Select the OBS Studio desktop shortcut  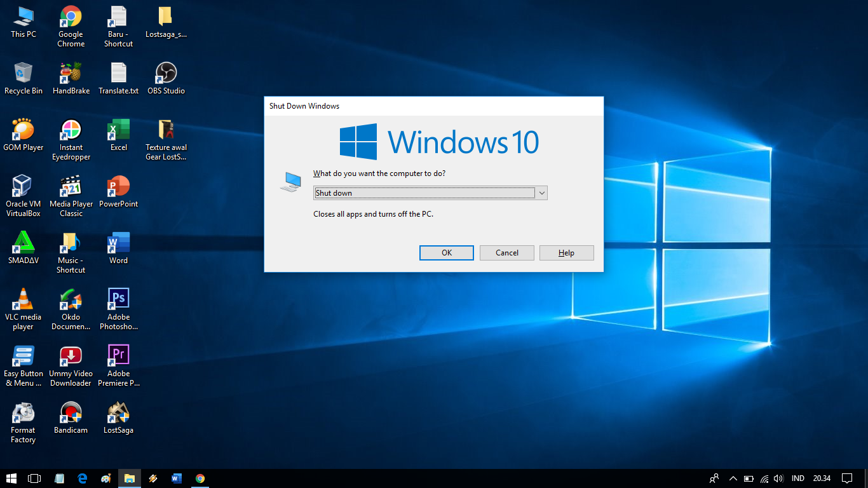[166, 79]
